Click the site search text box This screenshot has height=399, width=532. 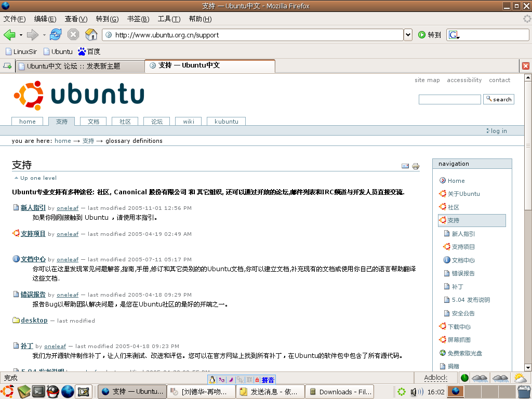[449, 99]
